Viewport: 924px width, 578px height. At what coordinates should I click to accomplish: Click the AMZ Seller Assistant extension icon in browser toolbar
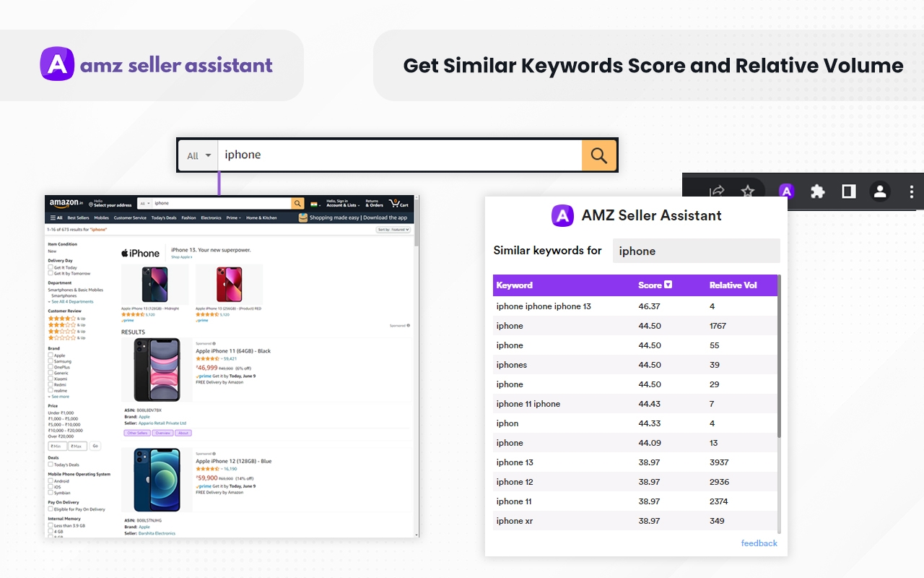point(786,191)
